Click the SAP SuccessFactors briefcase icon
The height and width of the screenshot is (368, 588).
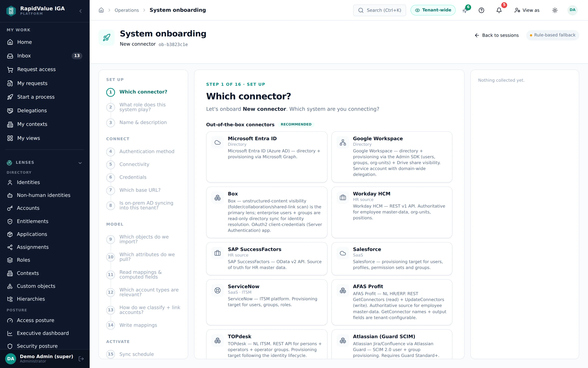(217, 253)
